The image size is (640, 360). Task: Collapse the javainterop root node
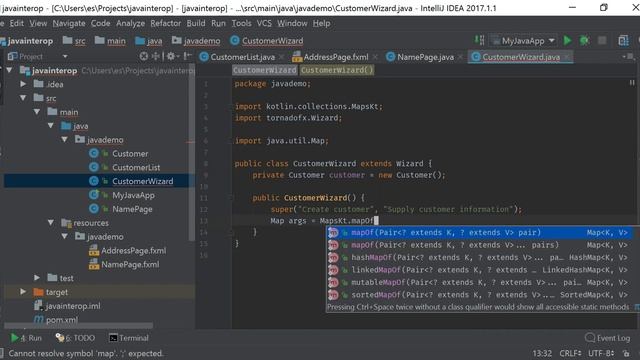tap(9, 70)
